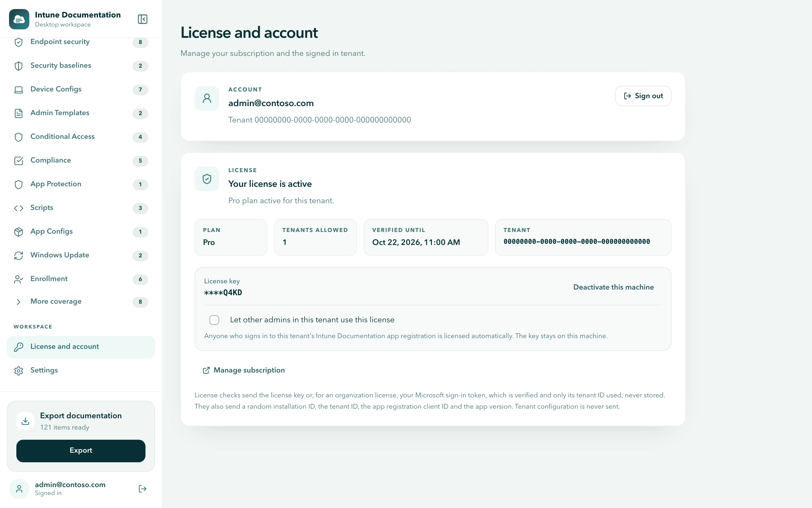812x508 pixels.
Task: Select the Security baselines shield icon
Action: [19, 66]
